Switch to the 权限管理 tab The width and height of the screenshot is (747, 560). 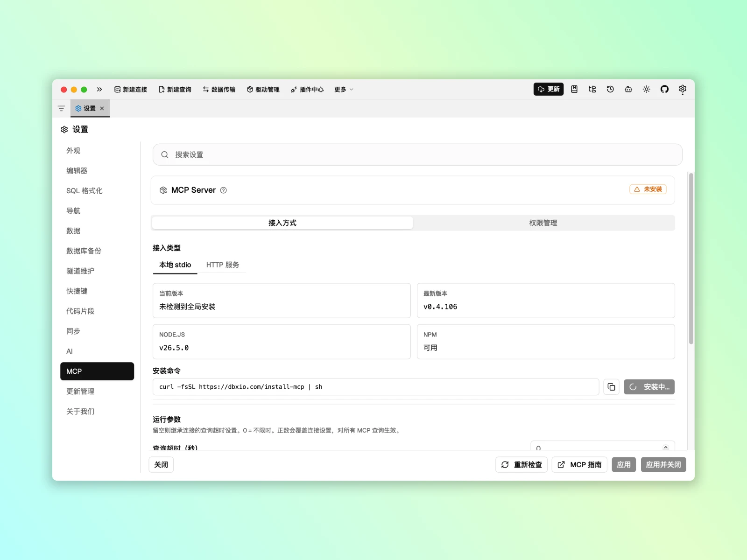coord(543,223)
